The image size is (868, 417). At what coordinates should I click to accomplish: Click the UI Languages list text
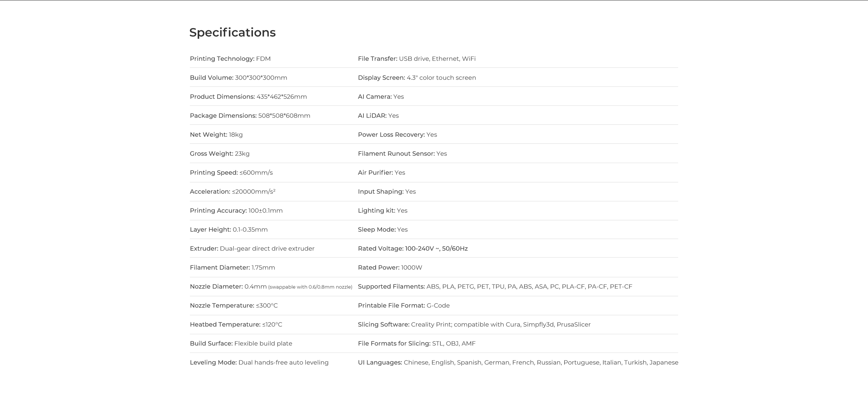pyautogui.click(x=518, y=362)
